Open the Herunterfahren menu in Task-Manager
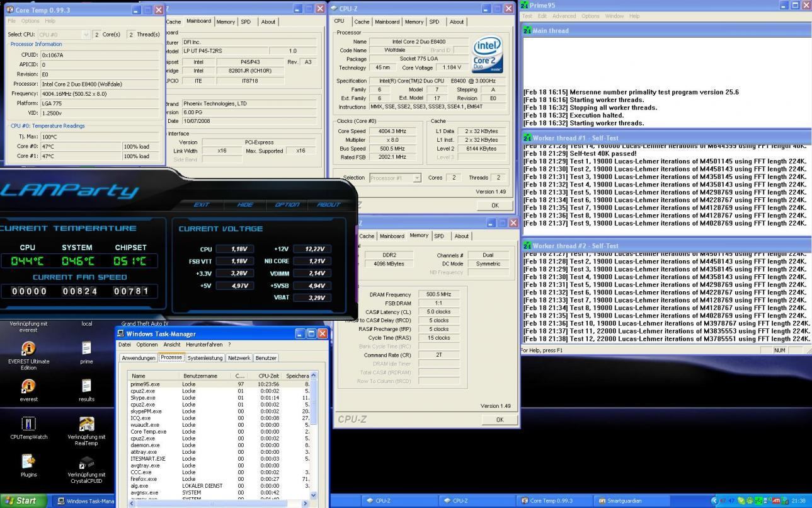Image resolution: width=812 pixels, height=508 pixels. tap(204, 345)
